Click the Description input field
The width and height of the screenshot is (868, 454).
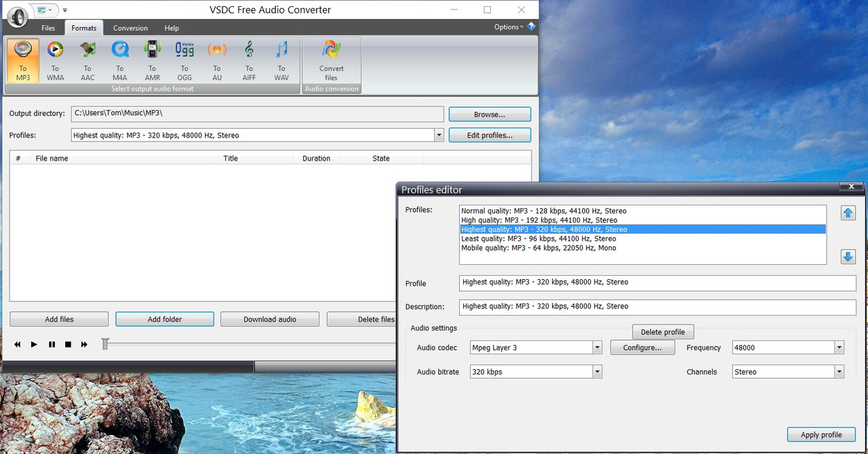[657, 306]
